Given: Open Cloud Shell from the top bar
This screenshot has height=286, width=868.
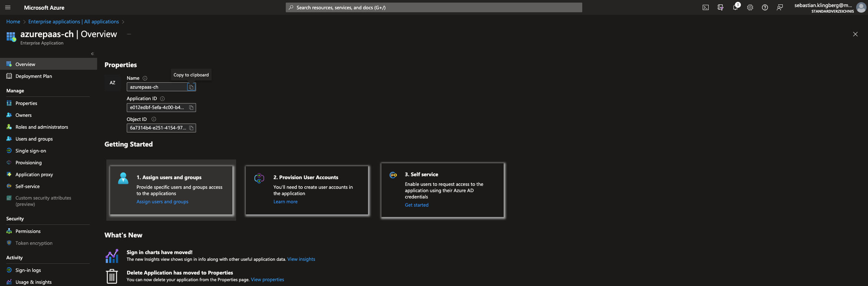Looking at the screenshot, I should [x=706, y=7].
